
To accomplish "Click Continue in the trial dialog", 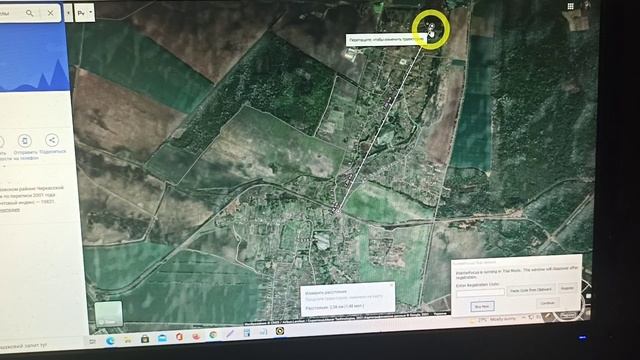I will click(x=547, y=303).
